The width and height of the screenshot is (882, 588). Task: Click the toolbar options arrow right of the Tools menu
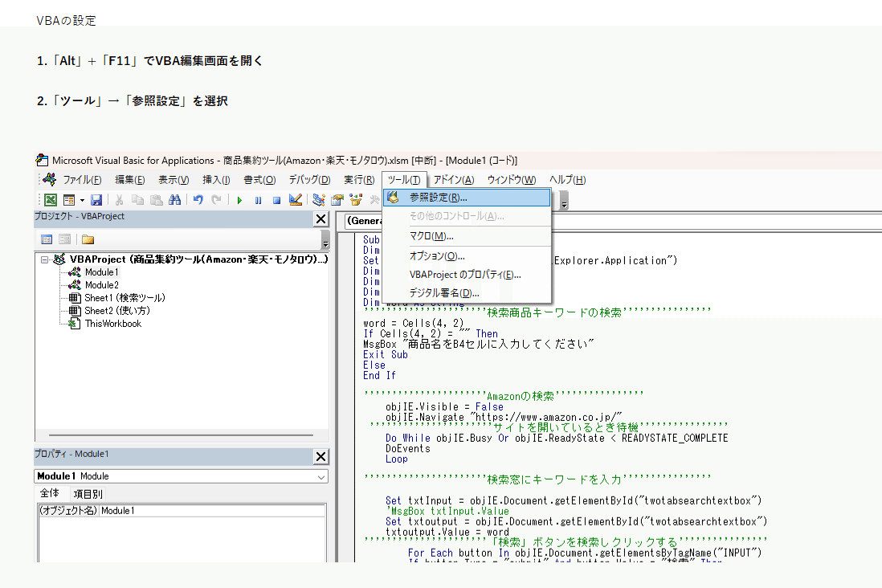(564, 200)
